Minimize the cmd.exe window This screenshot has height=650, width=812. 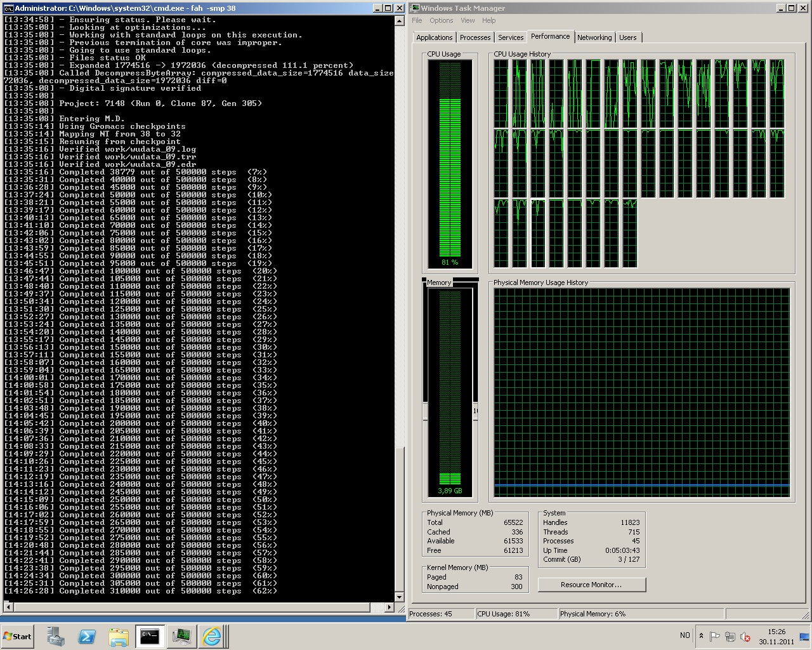[x=377, y=8]
